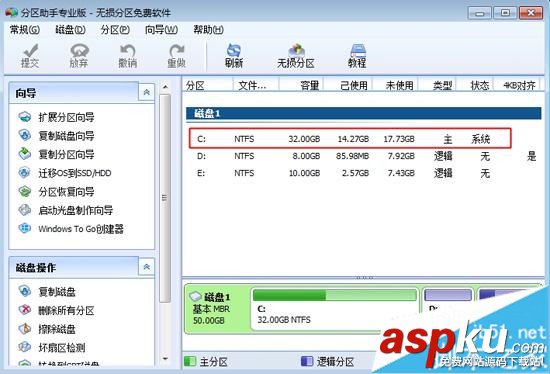Click the Windows To Go创建器 icon

(25, 228)
